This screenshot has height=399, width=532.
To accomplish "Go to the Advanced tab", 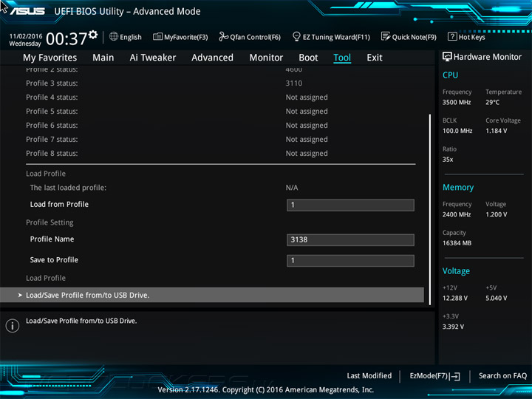I will click(212, 58).
